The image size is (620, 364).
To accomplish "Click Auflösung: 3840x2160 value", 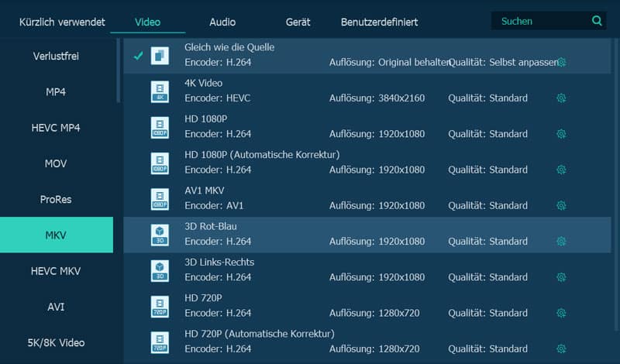I will 377,98.
